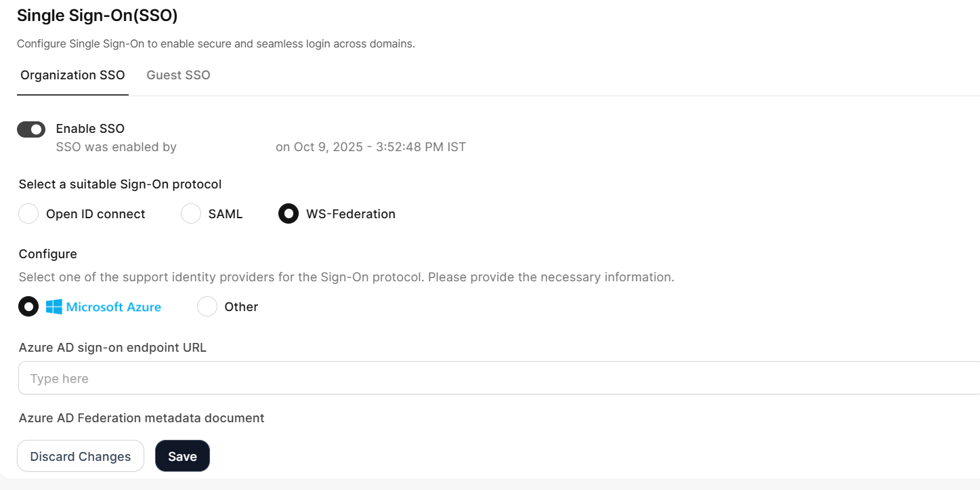Click the Azure AD sign-on endpoint URL label

click(112, 348)
